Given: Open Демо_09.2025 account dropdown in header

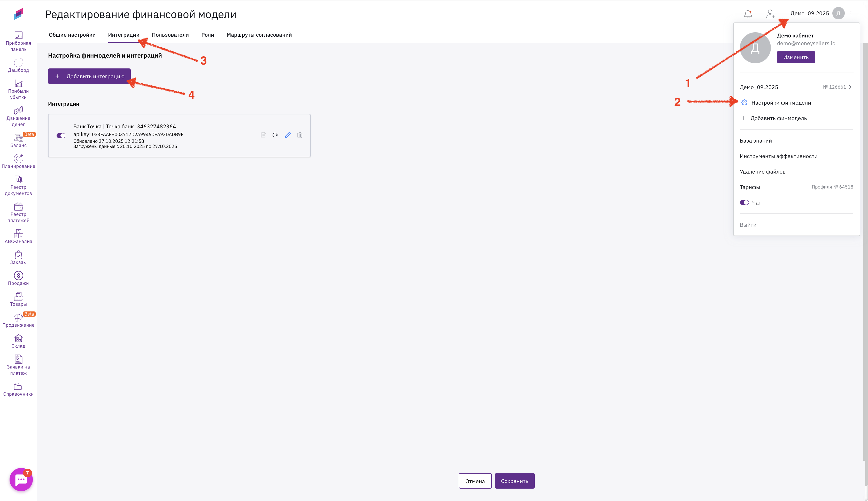Looking at the screenshot, I should pos(810,13).
